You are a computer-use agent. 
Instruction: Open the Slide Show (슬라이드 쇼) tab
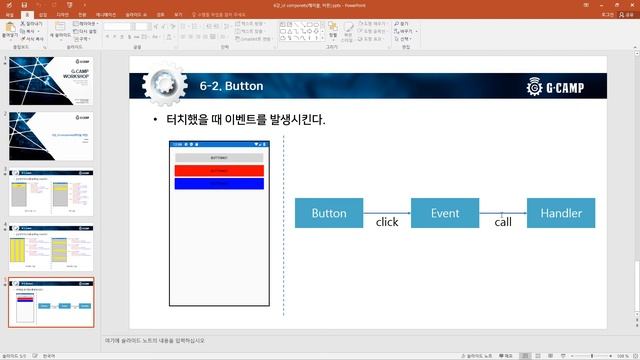[x=136, y=15]
